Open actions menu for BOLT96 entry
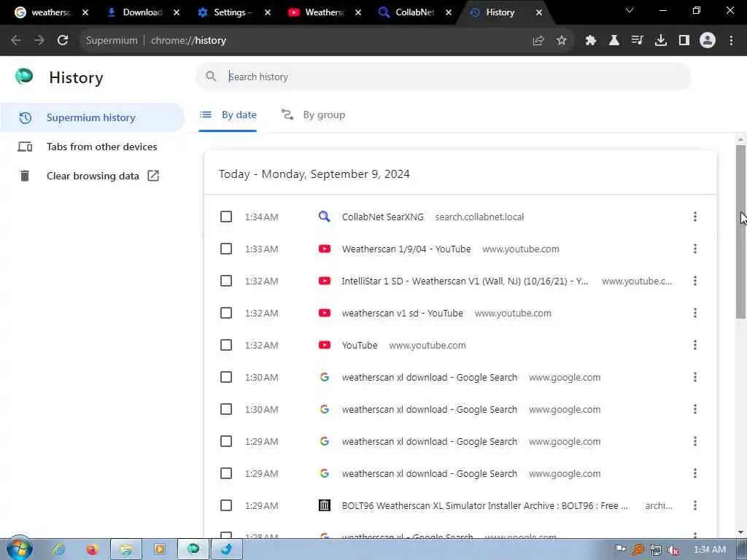Screen dimensions: 747x560 point(695,505)
